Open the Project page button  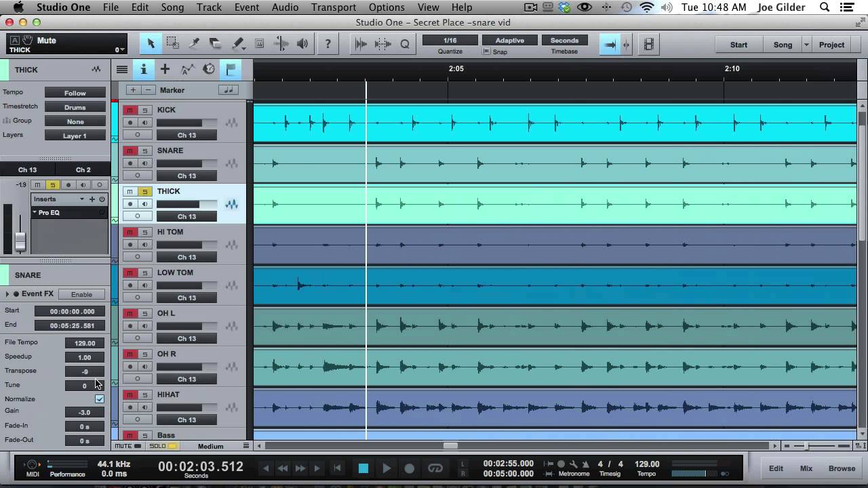[x=831, y=45]
